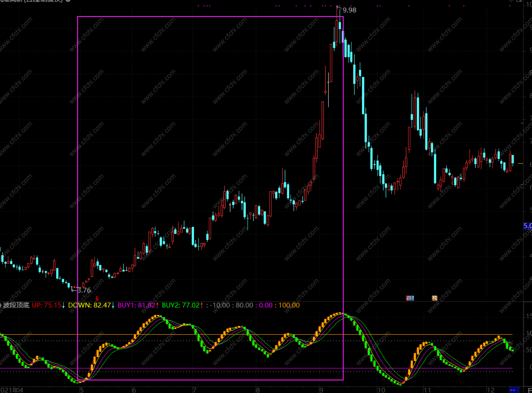Click the 9.98 high price label
532x393 pixels.
[349, 10]
